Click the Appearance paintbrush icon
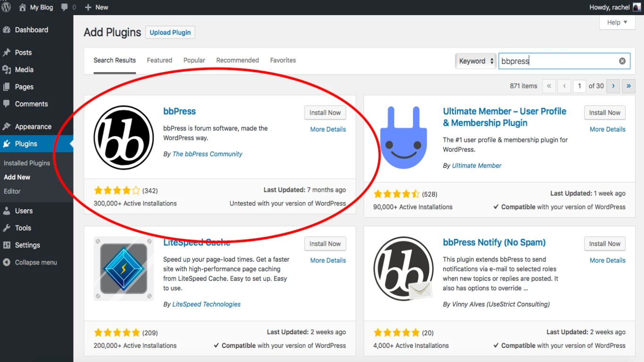 pos(7,126)
